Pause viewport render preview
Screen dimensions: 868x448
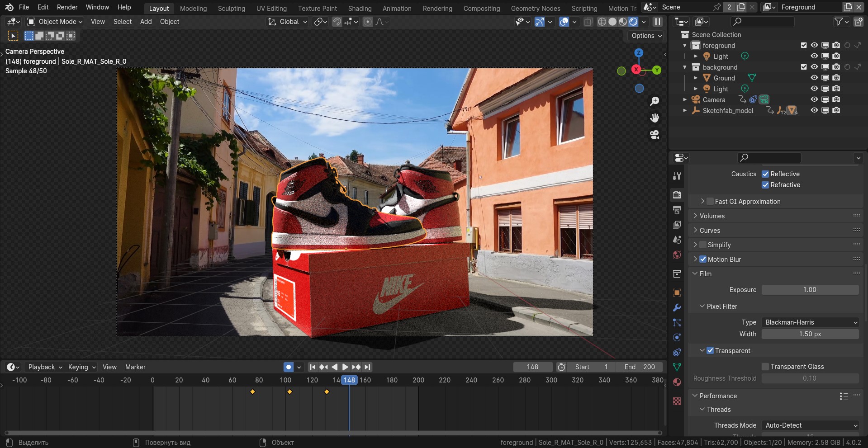click(x=658, y=22)
